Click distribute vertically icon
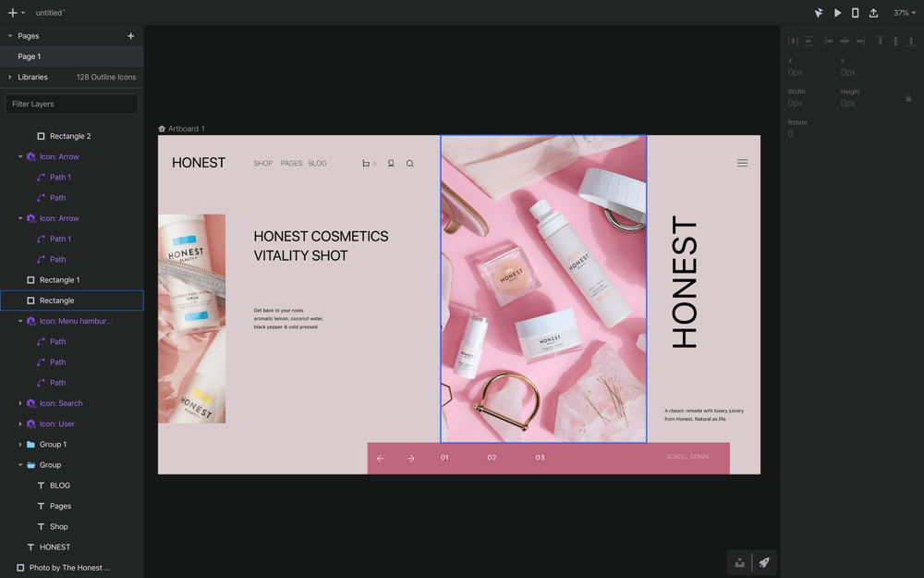This screenshot has width=924, height=578. point(808,41)
